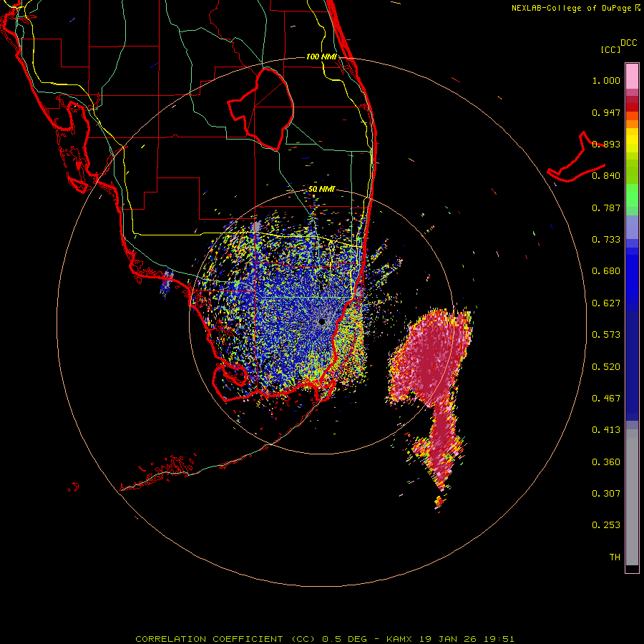The width and height of the screenshot is (644, 644).
Task: Click the 1.000 scale value
Action: pyautogui.click(x=606, y=81)
